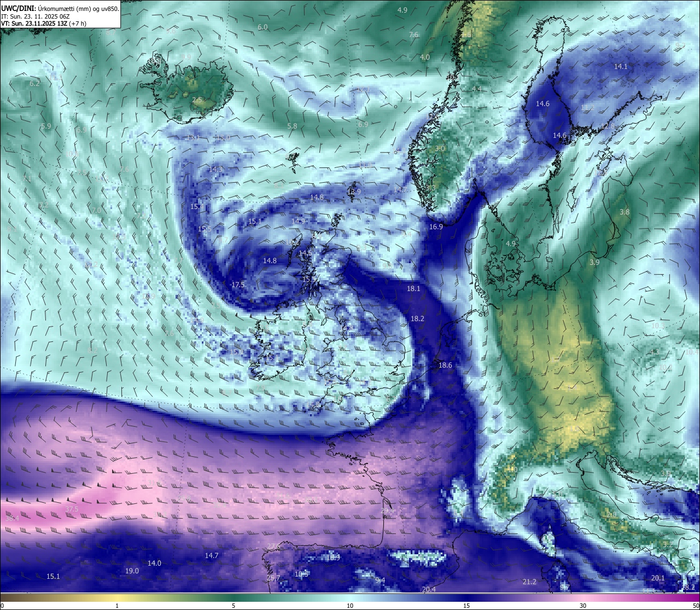Click the 21.2 value over the Mediterranean

[529, 582]
